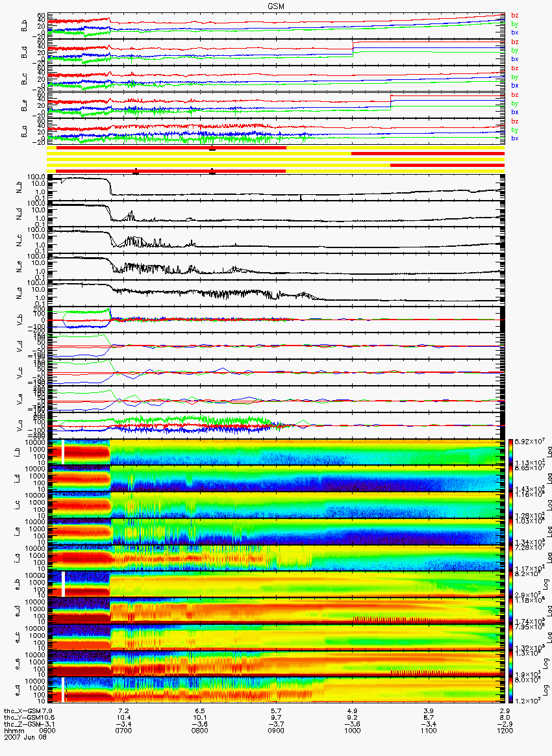552x756 pixels.
Task: Click the 2007 Jun 08 date label
Action: 25,737
